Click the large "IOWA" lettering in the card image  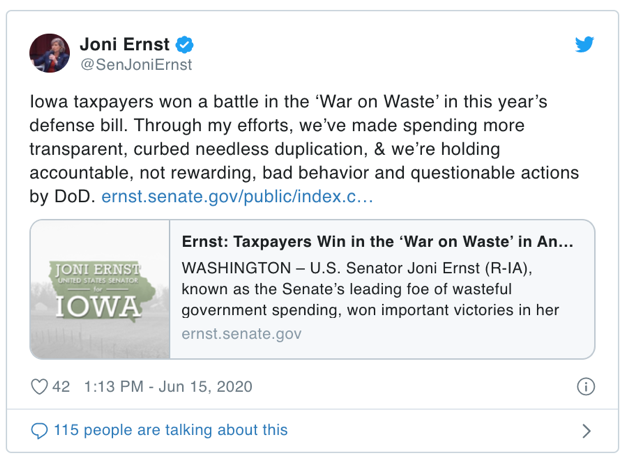pyautogui.click(x=97, y=305)
